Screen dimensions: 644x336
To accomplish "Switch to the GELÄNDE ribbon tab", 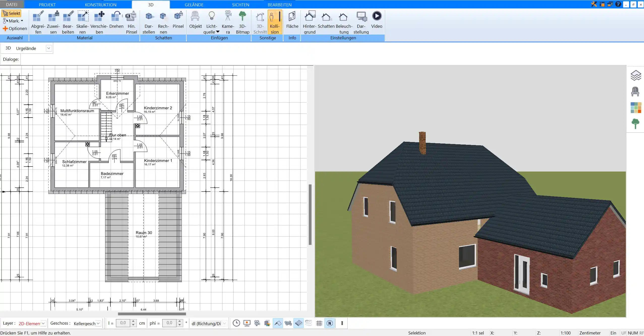I will tap(194, 4).
